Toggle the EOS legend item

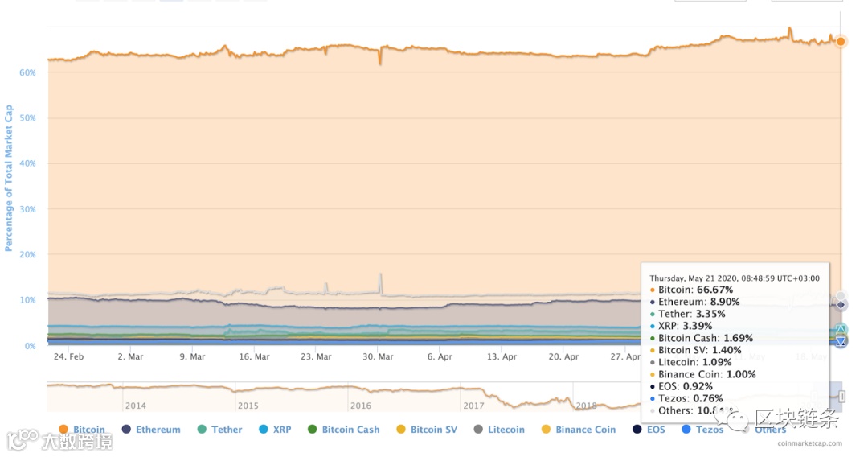click(x=649, y=430)
